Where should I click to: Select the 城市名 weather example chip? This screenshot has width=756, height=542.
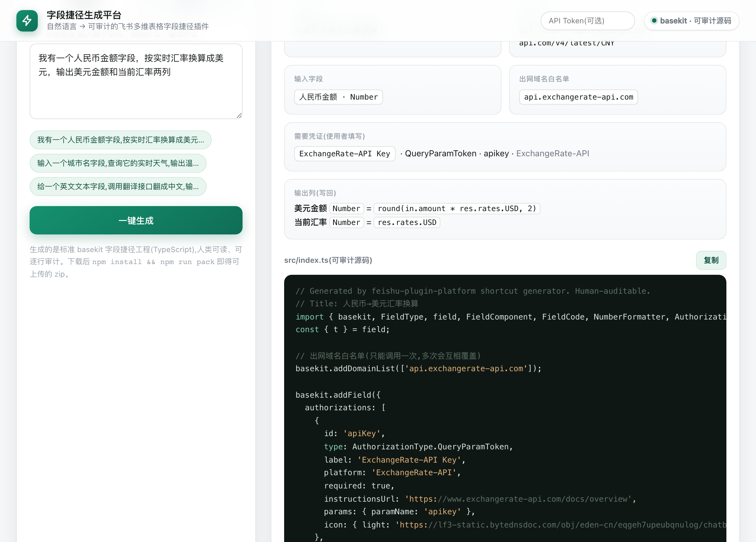tap(118, 163)
